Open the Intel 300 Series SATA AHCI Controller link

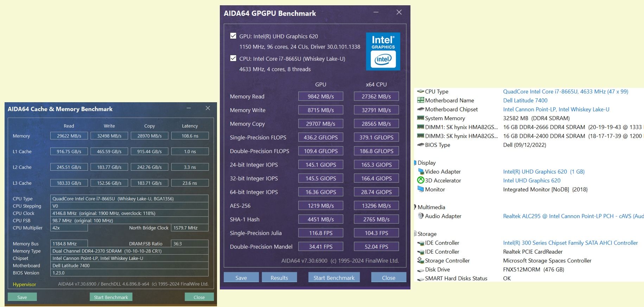(x=570, y=243)
